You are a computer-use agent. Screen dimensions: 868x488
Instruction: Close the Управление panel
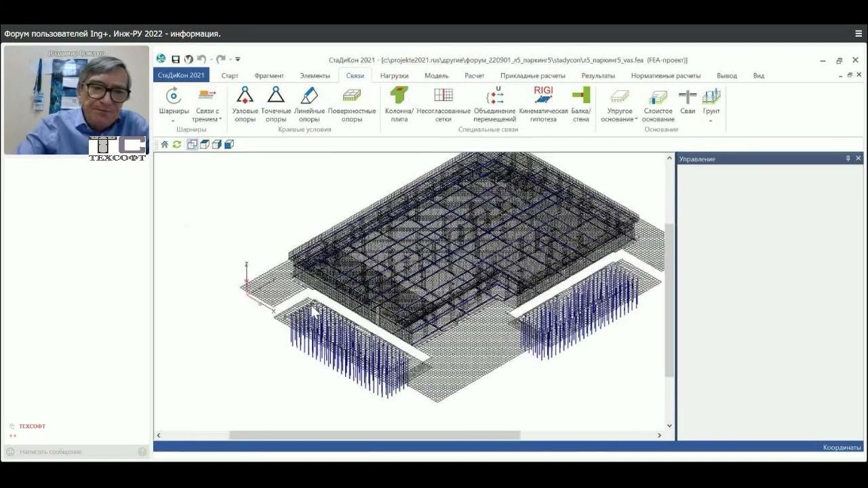pos(859,159)
